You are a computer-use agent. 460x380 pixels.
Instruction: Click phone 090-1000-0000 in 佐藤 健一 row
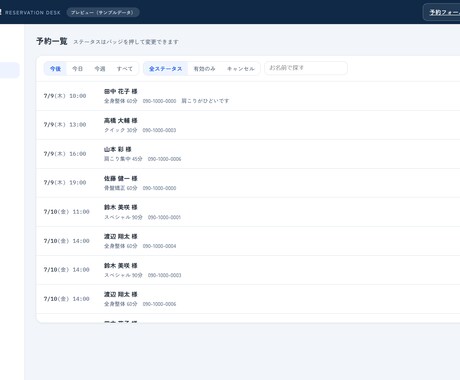pyautogui.click(x=159, y=188)
